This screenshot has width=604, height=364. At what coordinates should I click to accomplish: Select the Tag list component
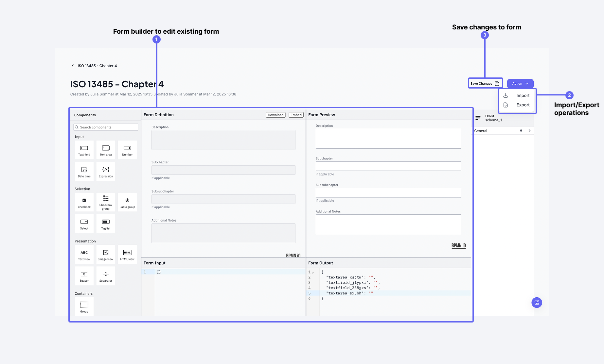106,224
